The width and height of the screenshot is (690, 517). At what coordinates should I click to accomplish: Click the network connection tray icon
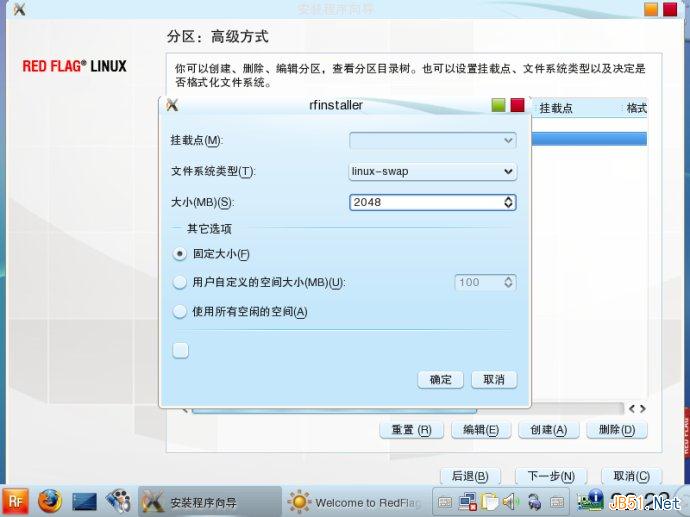tap(468, 502)
